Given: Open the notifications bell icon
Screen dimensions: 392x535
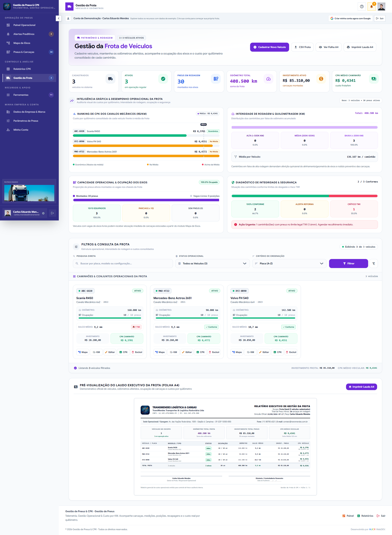Looking at the screenshot, I should 371,7.
